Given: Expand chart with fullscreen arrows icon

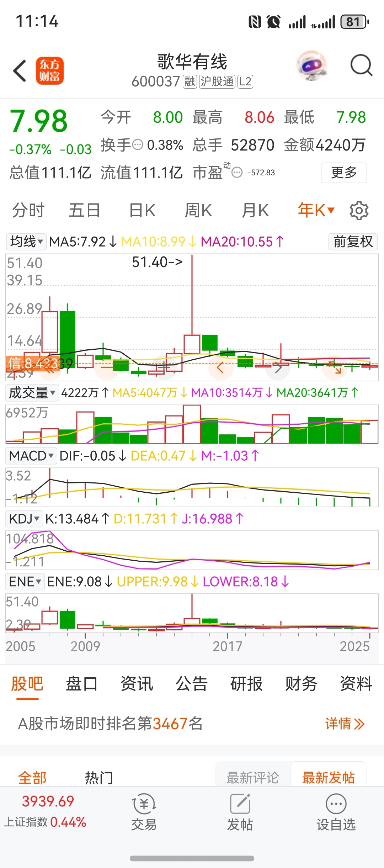Looking at the screenshot, I should (334, 367).
